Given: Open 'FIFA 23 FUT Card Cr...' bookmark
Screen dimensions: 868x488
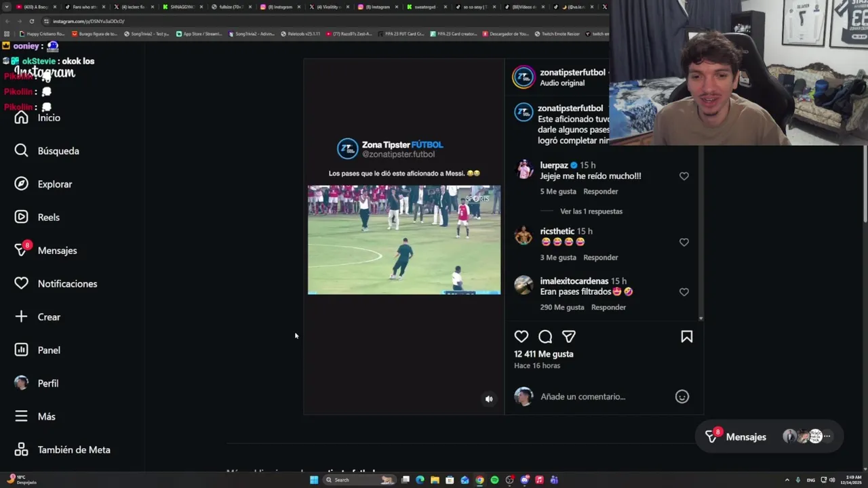Looking at the screenshot, I should [401, 34].
